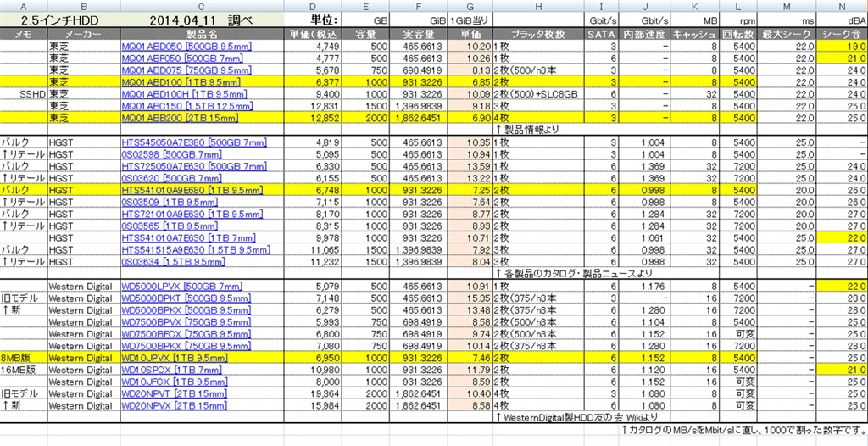Select the '最大シーク' header cell
The height and width of the screenshot is (446, 868).
click(787, 35)
